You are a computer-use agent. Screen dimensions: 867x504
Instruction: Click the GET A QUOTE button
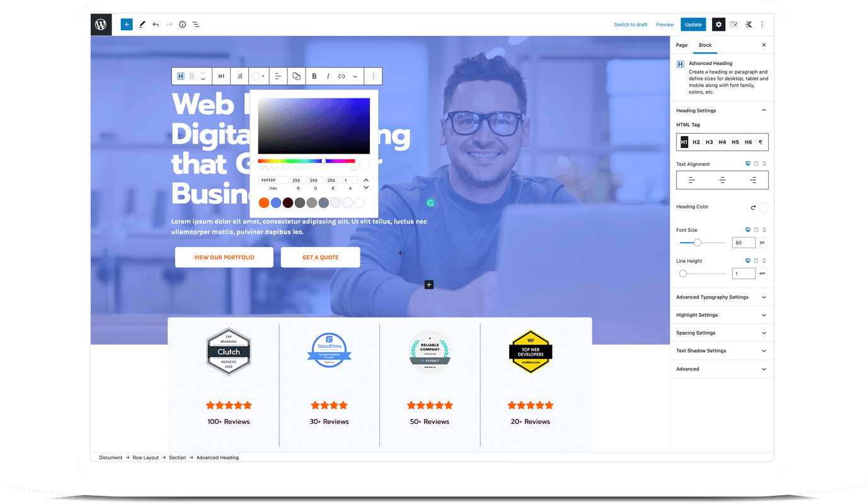[321, 257]
